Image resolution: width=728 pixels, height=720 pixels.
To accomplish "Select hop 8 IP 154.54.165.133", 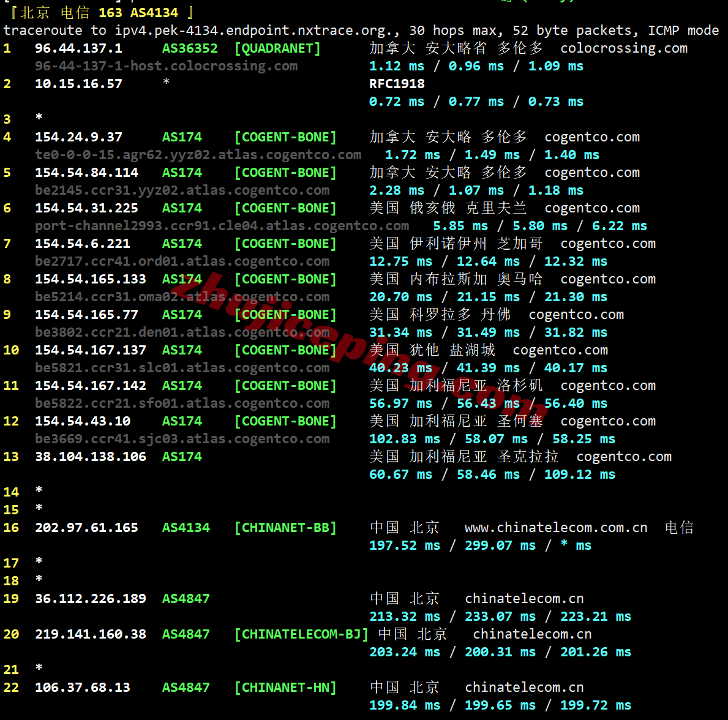I will (x=91, y=279).
